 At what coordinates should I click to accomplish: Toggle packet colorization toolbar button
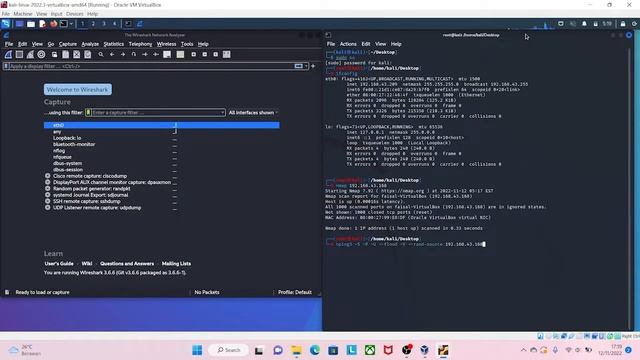pyautogui.click(x=180, y=54)
